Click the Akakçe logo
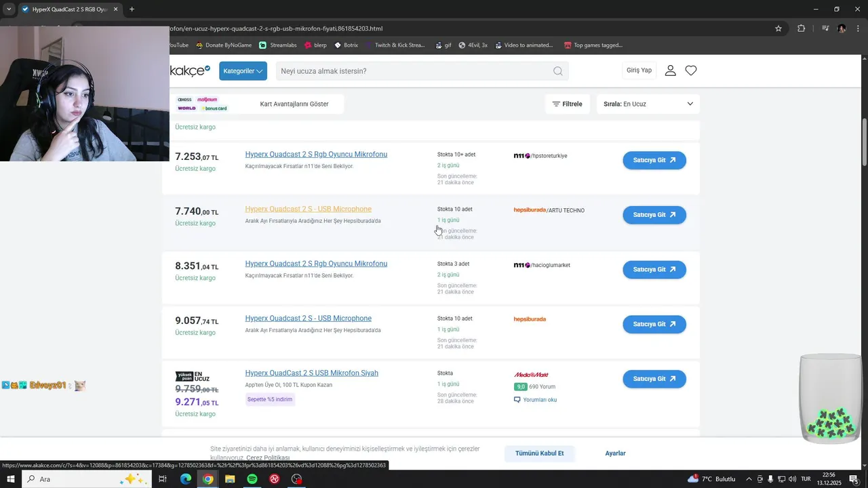The height and width of the screenshot is (488, 868). point(190,70)
